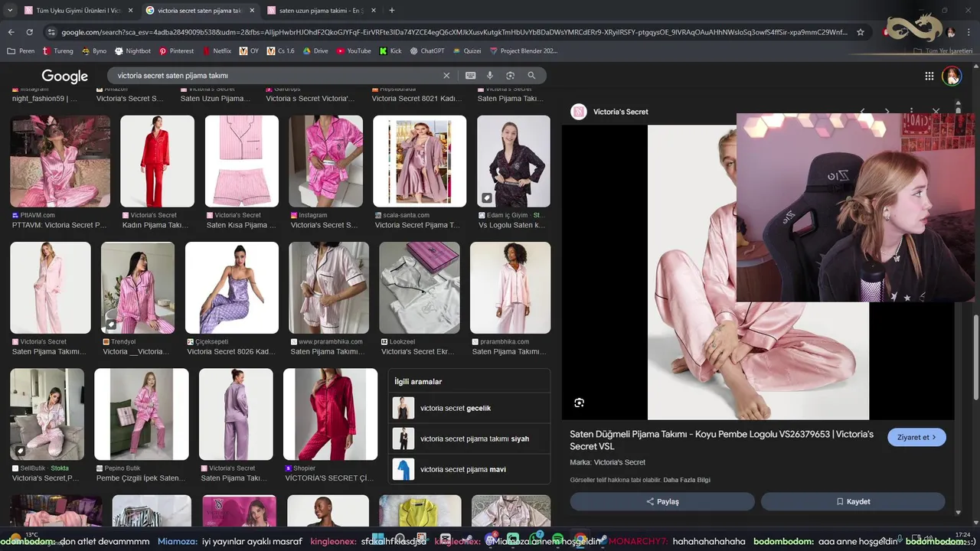The image size is (980, 551).
Task: Open Pinterest bookmark
Action: pos(176,51)
